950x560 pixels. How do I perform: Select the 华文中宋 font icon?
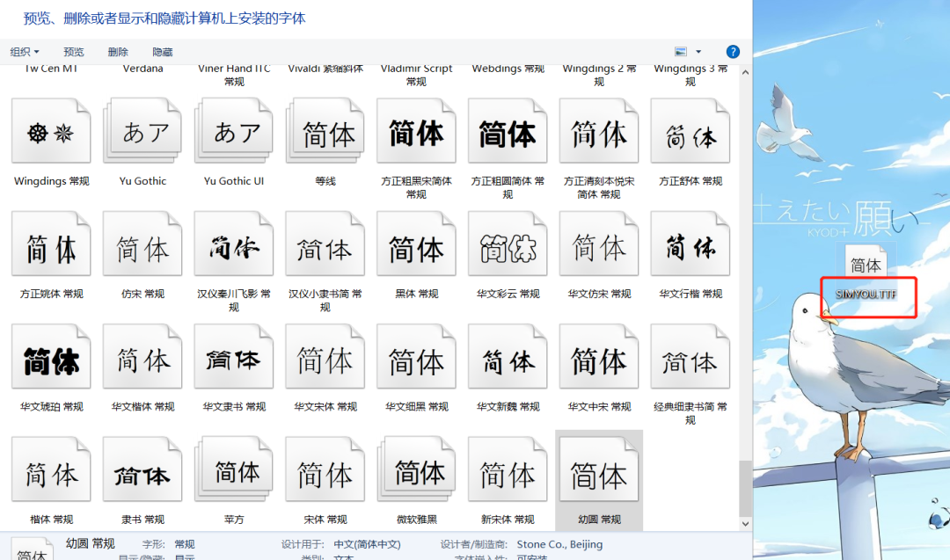(599, 357)
